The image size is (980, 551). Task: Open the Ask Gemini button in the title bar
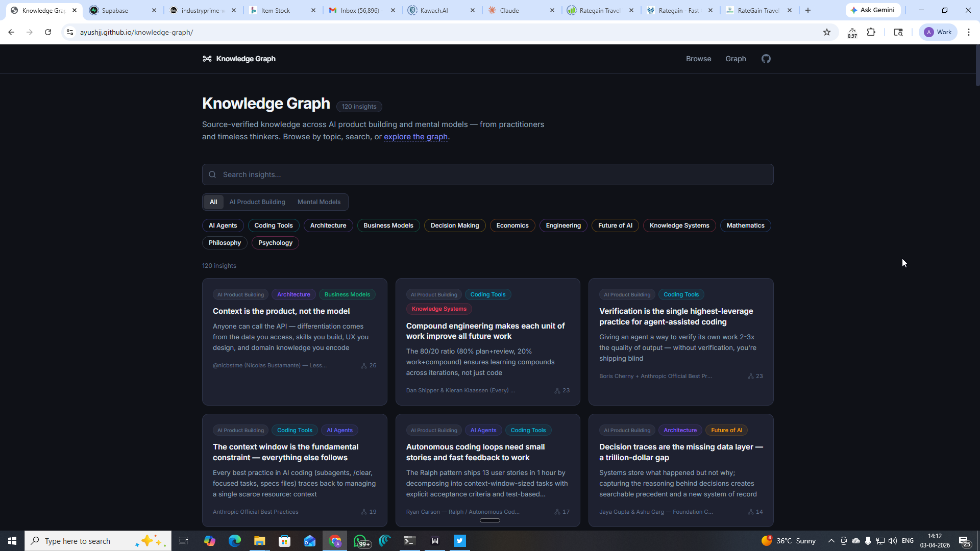point(872,10)
